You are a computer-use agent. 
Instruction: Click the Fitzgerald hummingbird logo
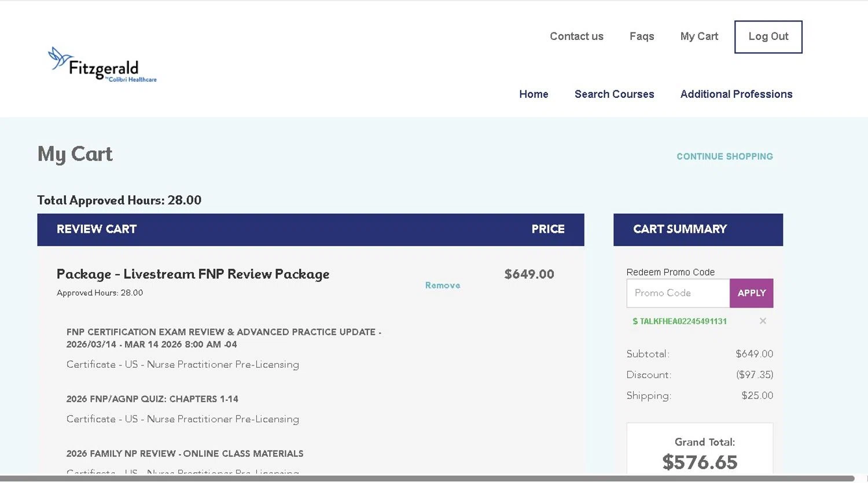(x=102, y=65)
